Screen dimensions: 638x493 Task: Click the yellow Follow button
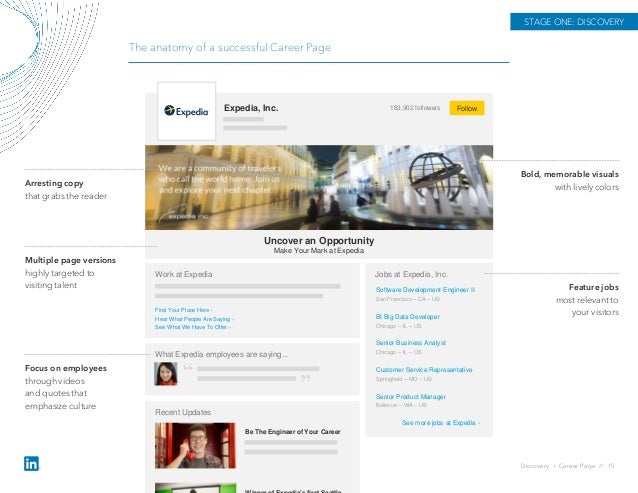tap(467, 108)
